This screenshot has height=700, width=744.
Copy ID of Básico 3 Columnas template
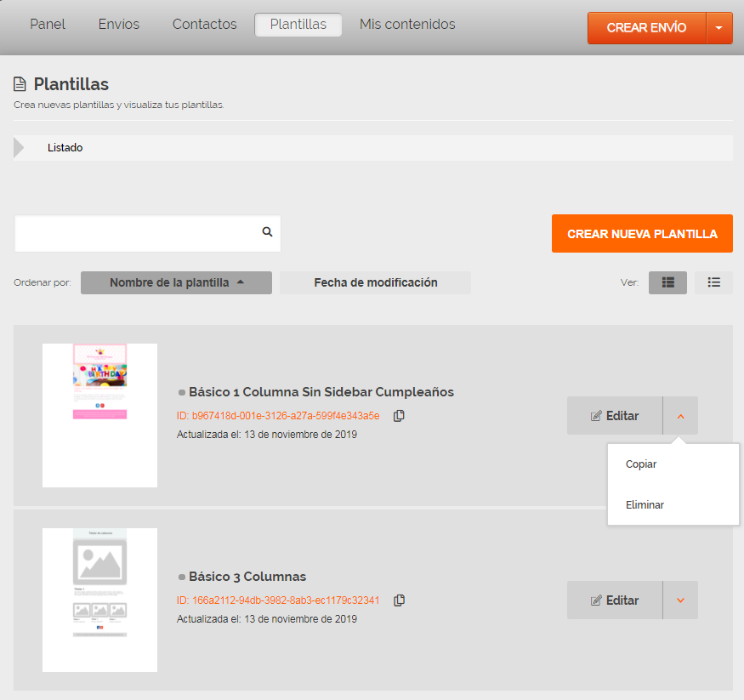[399, 600]
